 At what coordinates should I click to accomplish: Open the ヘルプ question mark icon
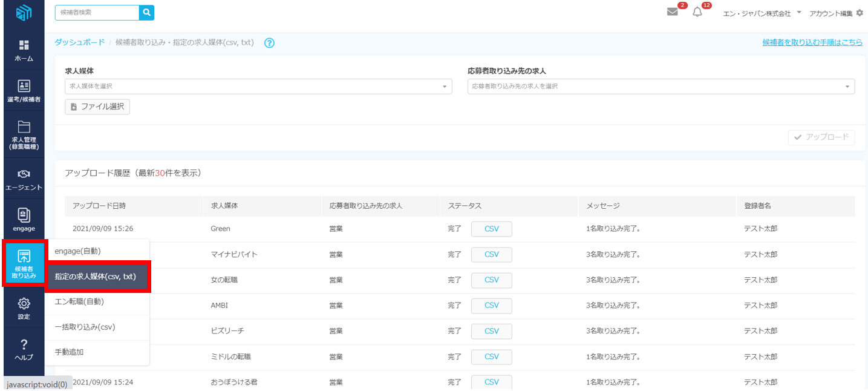pyautogui.click(x=24, y=345)
